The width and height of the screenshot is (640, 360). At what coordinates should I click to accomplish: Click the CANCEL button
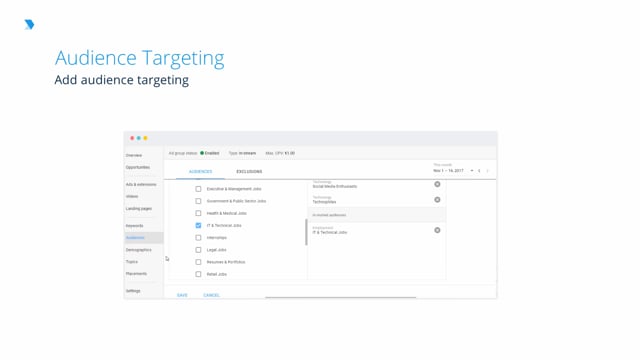tap(211, 295)
